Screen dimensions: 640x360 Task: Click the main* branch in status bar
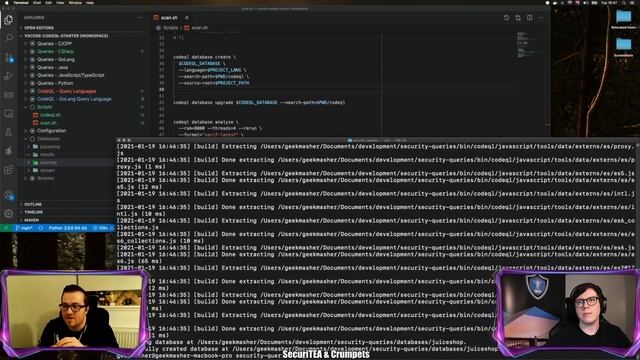24,228
